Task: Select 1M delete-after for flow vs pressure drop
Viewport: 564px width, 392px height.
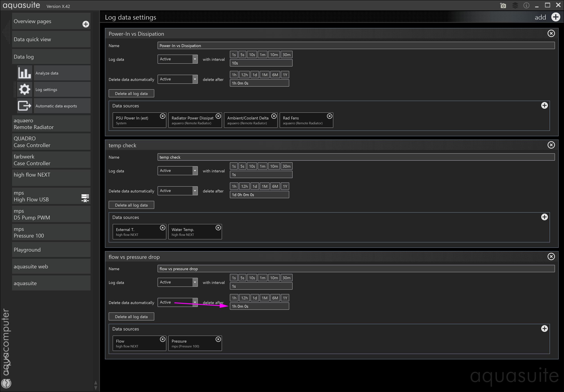Action: (x=264, y=298)
